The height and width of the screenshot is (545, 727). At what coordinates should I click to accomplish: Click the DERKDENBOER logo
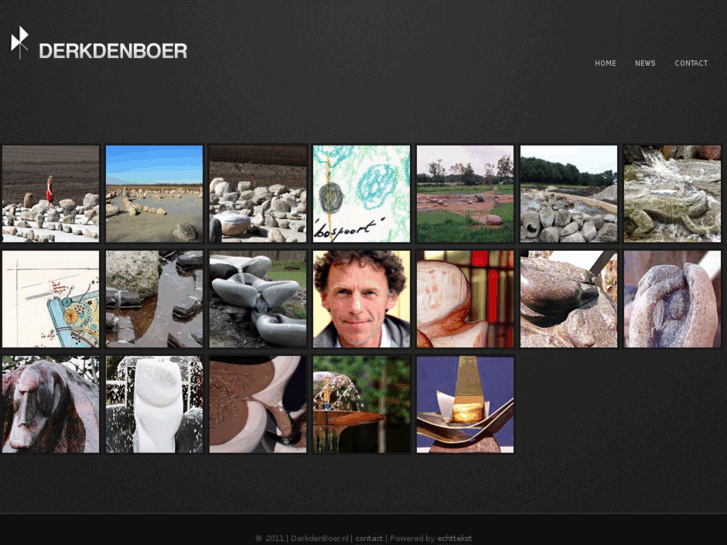pos(99,44)
